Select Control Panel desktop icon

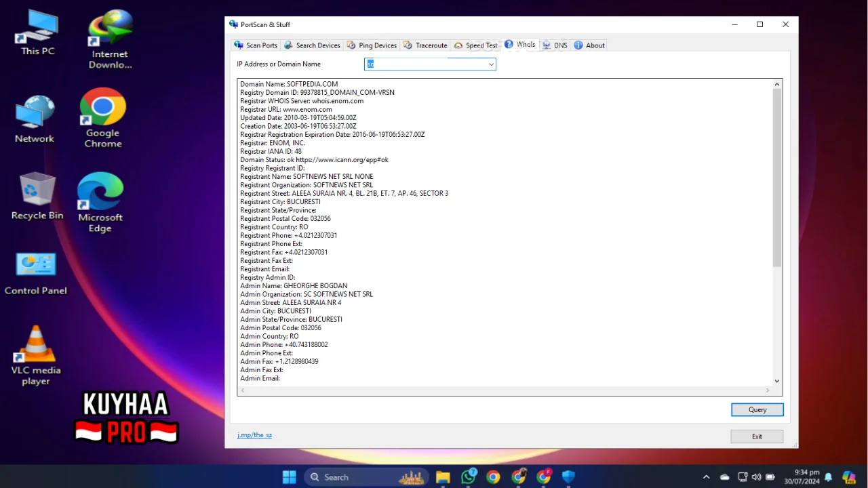pos(36,274)
